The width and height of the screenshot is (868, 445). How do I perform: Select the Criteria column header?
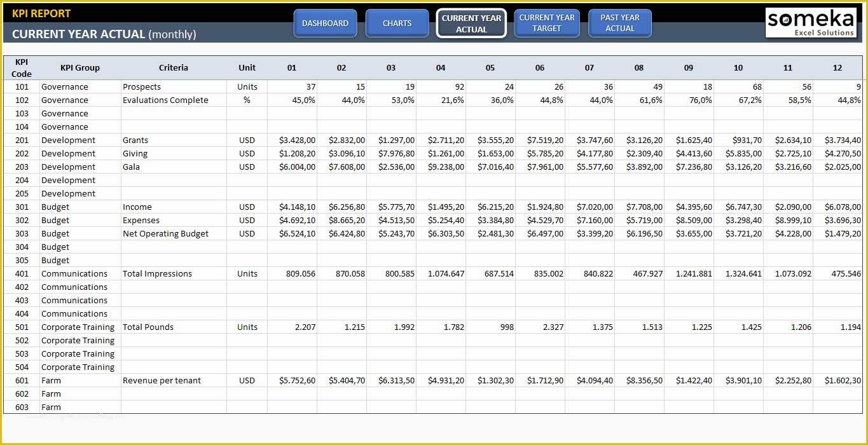point(174,68)
